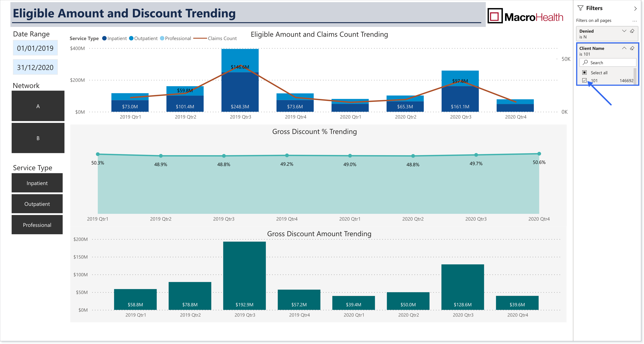Toggle the Select all checkbox
The width and height of the screenshot is (644, 344).
(584, 72)
